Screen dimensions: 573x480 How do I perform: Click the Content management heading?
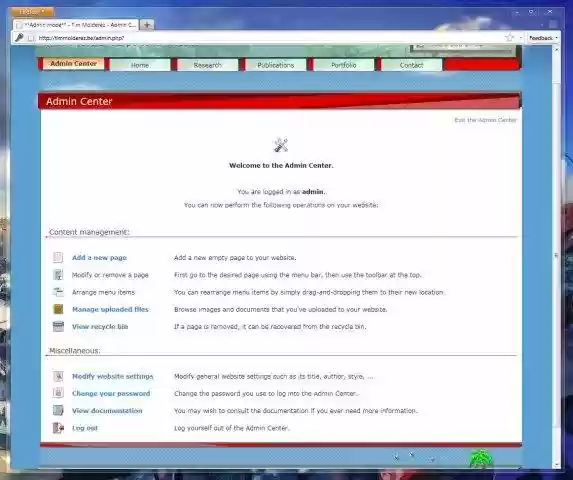(89, 232)
